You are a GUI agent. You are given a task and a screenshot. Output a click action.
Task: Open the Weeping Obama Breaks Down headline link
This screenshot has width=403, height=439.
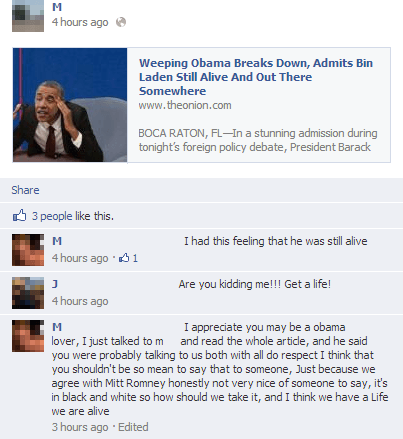point(256,77)
